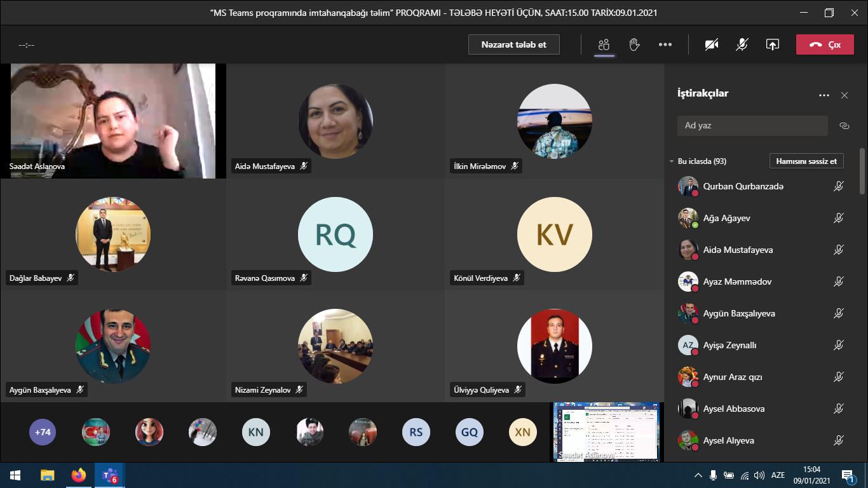Viewport: 868px width, 488px height.
Task: Click İlkin Mirələmov's avatar tile
Action: point(555,121)
